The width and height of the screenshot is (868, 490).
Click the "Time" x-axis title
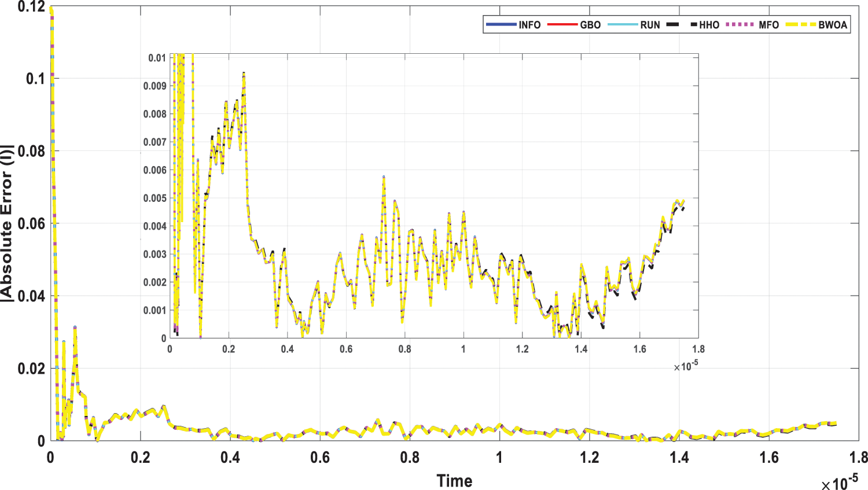coord(454,481)
